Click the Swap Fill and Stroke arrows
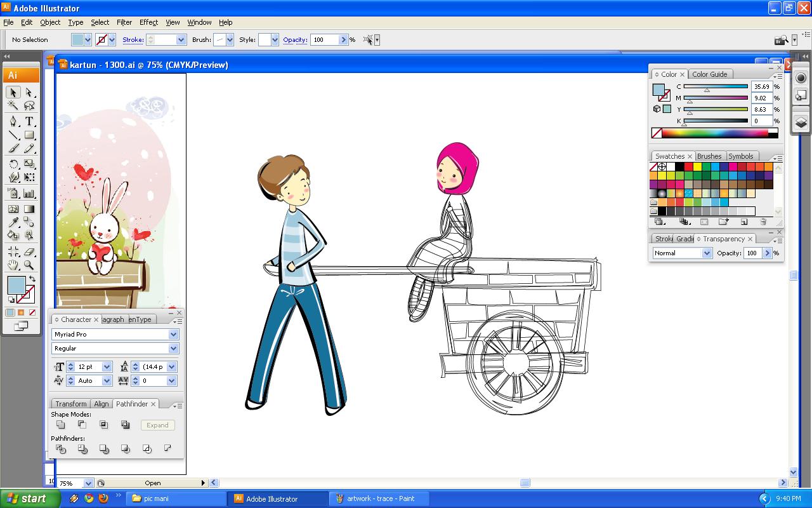The image size is (812, 508). [x=32, y=279]
